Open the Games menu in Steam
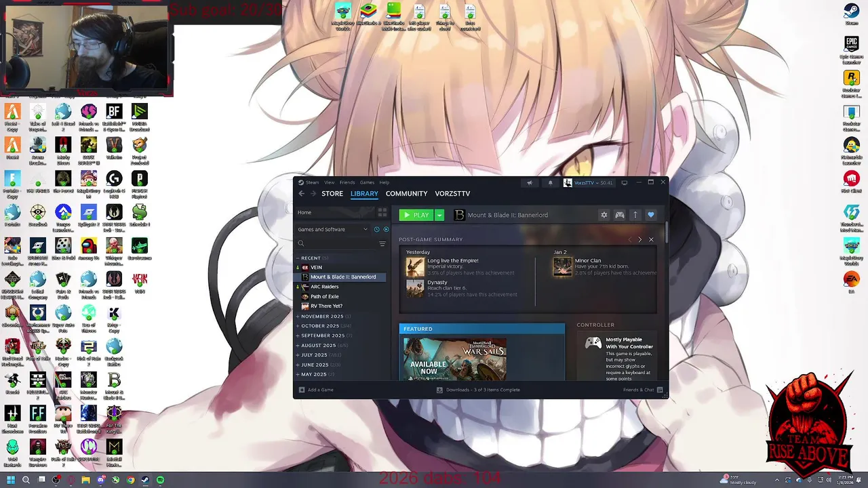This screenshot has width=868, height=488. pyautogui.click(x=367, y=182)
